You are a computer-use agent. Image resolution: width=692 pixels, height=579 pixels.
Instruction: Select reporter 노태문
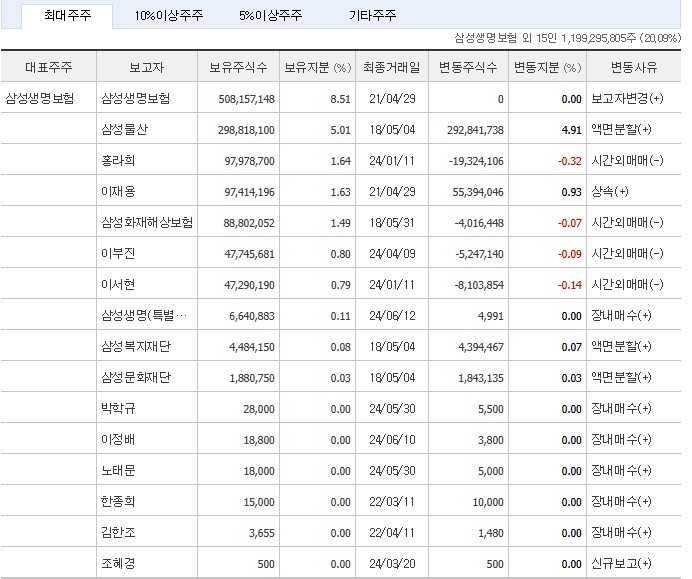(118, 470)
